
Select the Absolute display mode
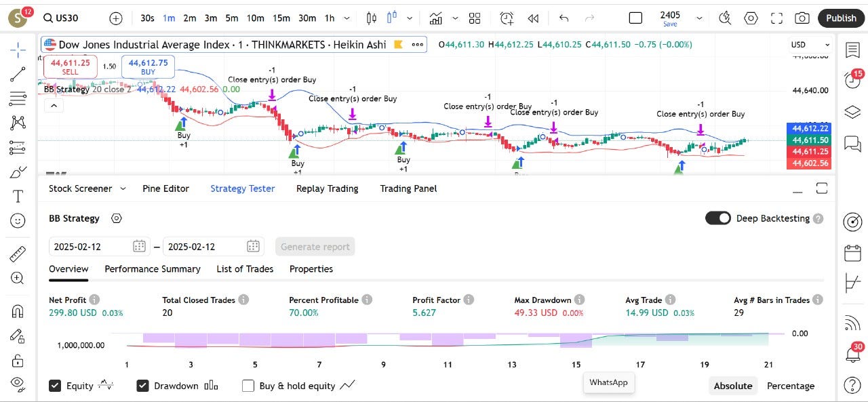[x=733, y=386]
